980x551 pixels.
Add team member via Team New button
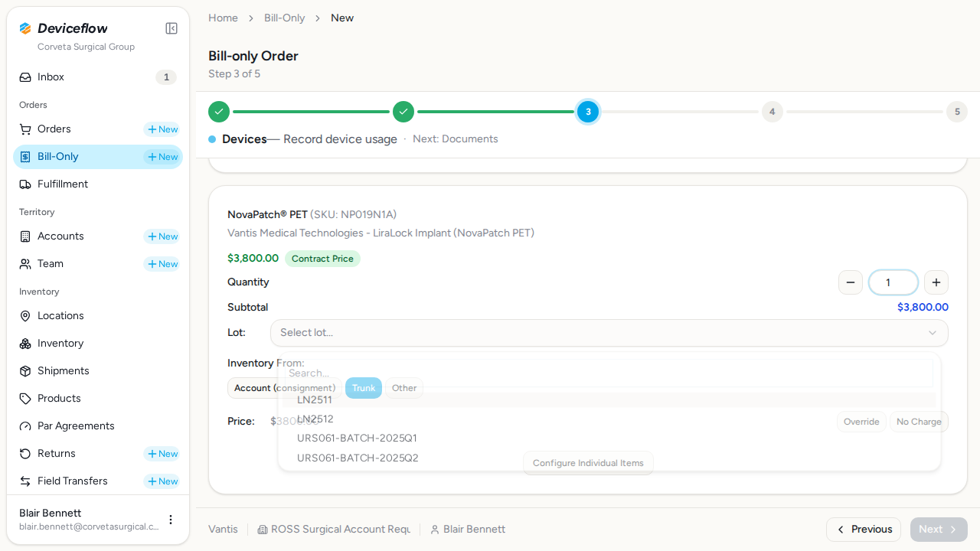(x=162, y=264)
